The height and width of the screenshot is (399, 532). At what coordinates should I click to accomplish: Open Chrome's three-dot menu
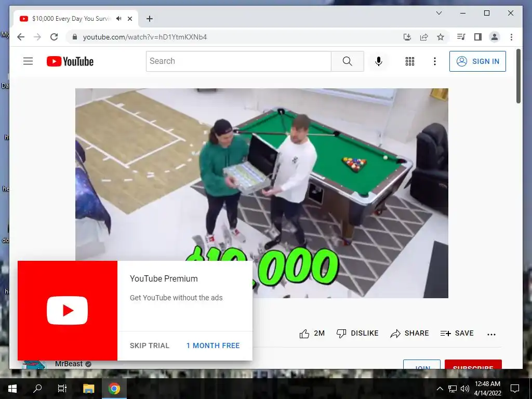511,37
